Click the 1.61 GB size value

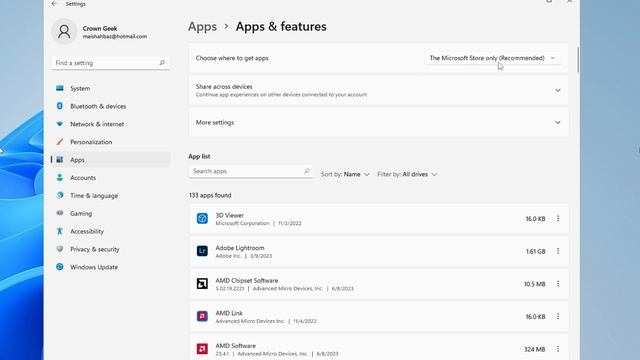click(536, 251)
